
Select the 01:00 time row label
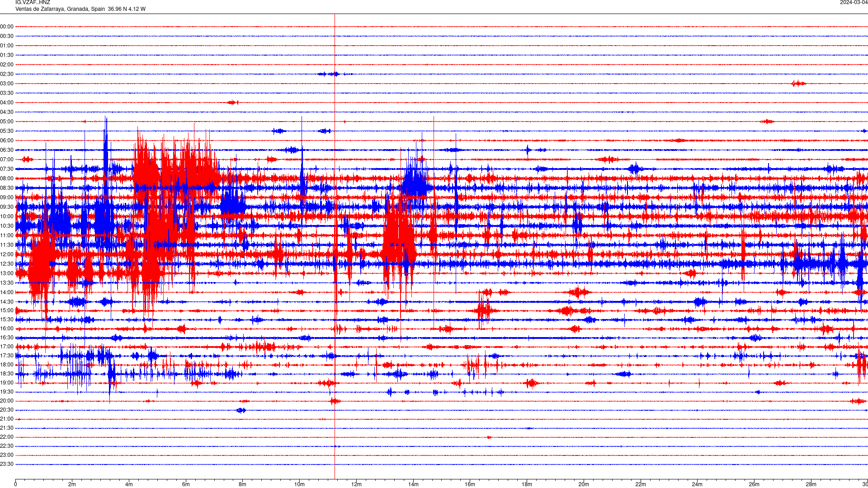[7, 46]
